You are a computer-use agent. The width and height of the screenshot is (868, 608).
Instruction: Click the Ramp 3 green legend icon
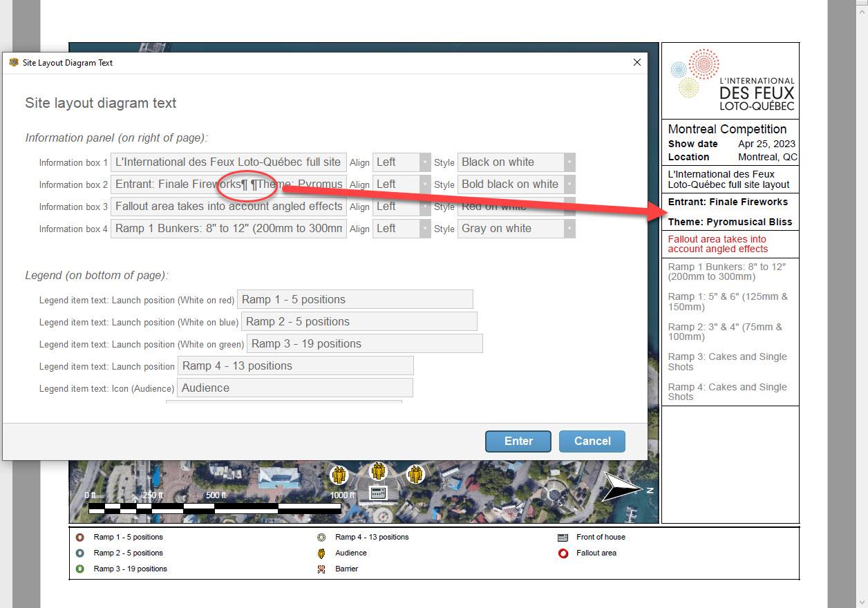tap(80, 569)
